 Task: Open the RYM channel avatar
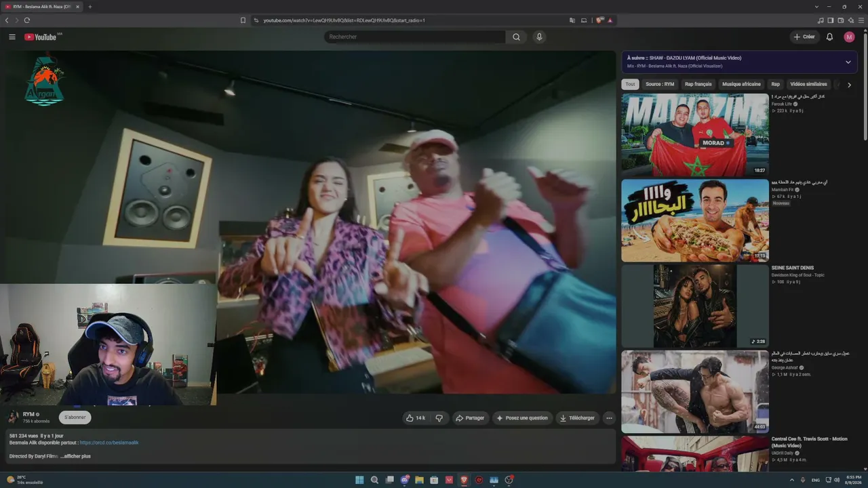(x=14, y=417)
